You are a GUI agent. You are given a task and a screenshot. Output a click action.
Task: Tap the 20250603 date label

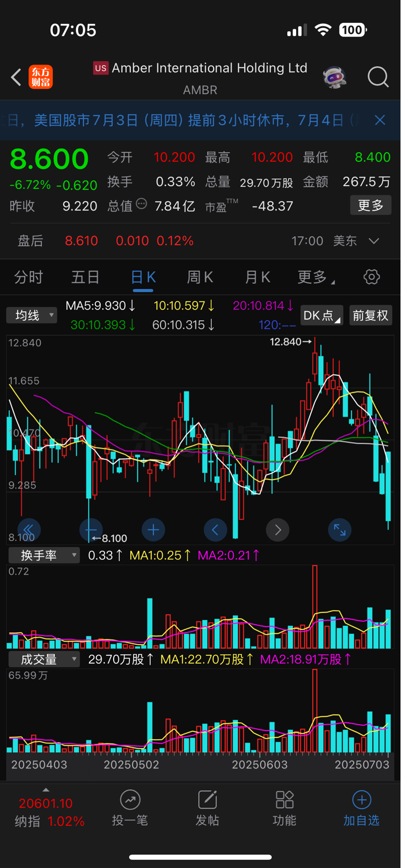tap(260, 765)
